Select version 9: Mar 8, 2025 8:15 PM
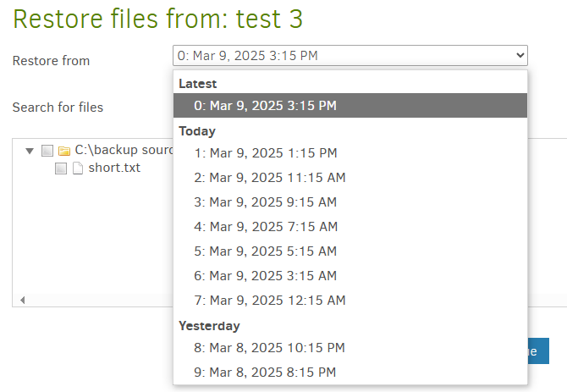567x392 pixels. click(x=350, y=373)
